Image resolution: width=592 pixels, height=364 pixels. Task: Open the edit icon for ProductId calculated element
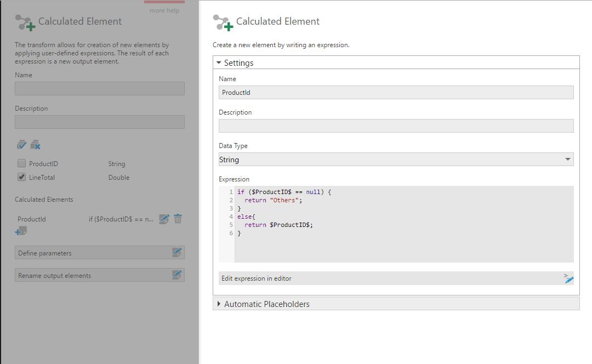164,219
